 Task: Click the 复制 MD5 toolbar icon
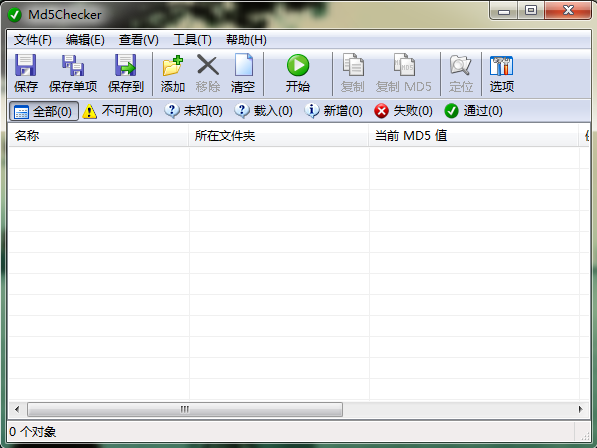(x=404, y=65)
